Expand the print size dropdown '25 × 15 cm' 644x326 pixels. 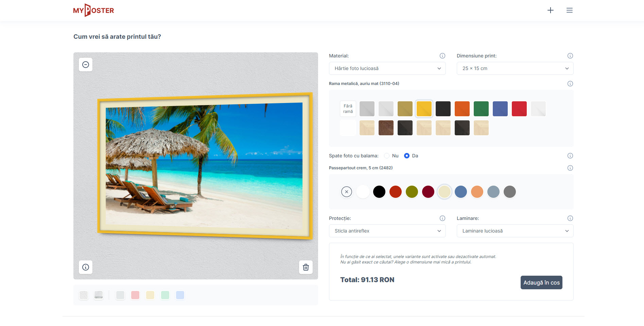click(x=515, y=68)
